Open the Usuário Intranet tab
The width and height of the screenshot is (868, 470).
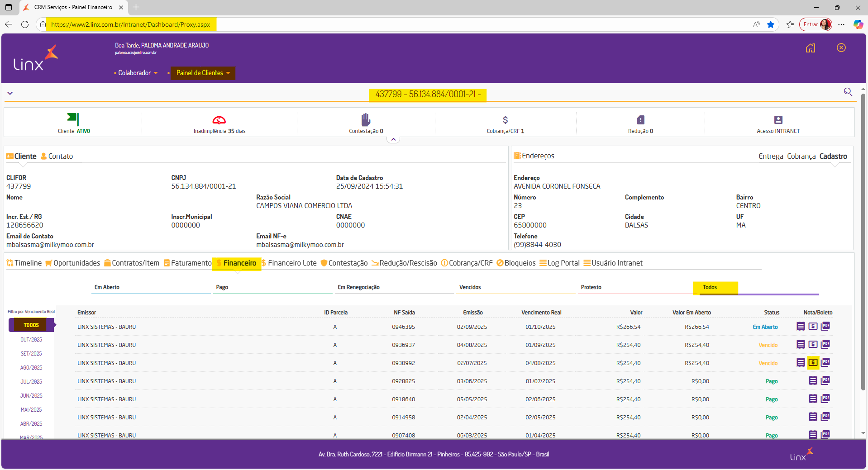[x=613, y=263]
